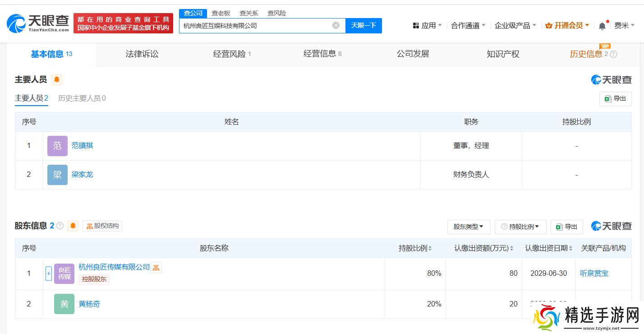Click the clear icon inside the search box
This screenshot has height=334, width=644.
336,26
